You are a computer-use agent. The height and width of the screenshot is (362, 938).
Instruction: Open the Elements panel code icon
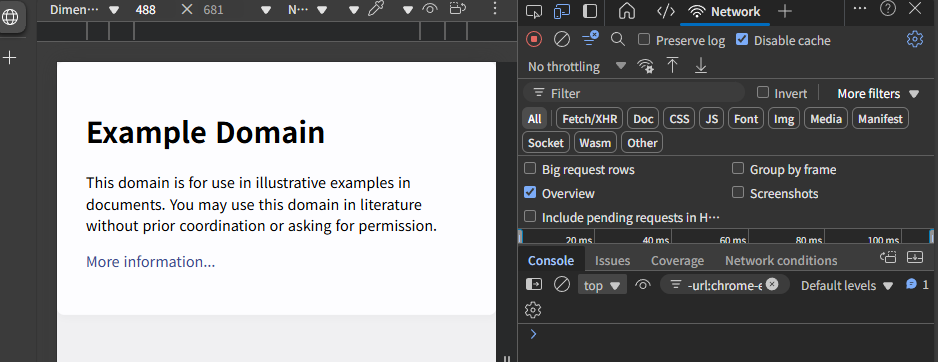[666, 11]
